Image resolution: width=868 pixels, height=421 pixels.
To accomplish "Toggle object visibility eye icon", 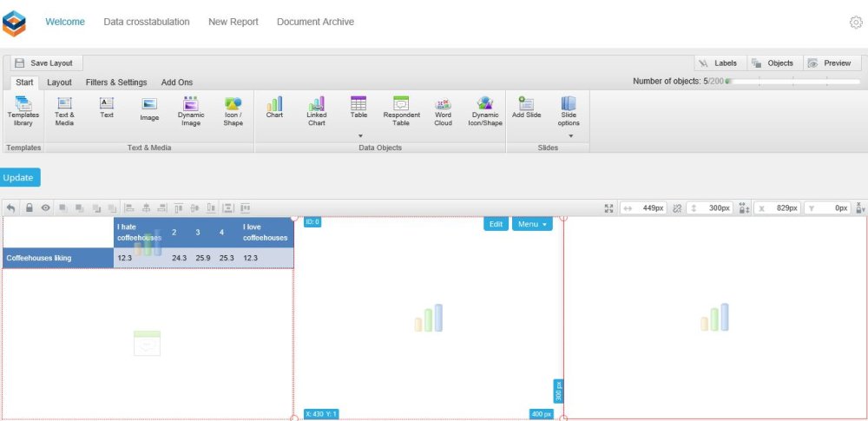I will coord(45,208).
